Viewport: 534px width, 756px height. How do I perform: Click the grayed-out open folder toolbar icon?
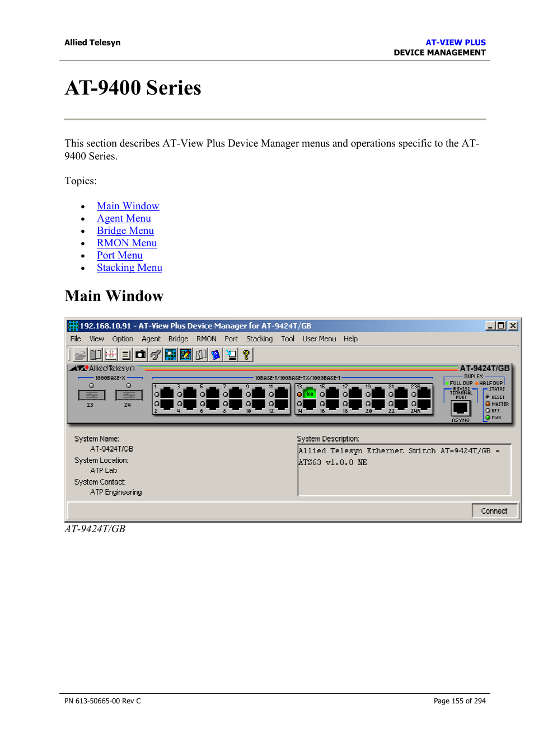tap(81, 355)
